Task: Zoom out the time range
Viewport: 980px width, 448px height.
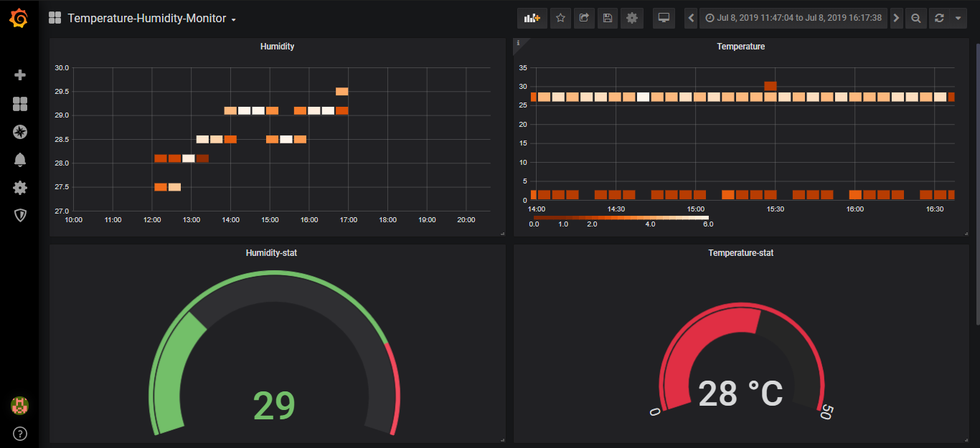Action: (x=916, y=18)
